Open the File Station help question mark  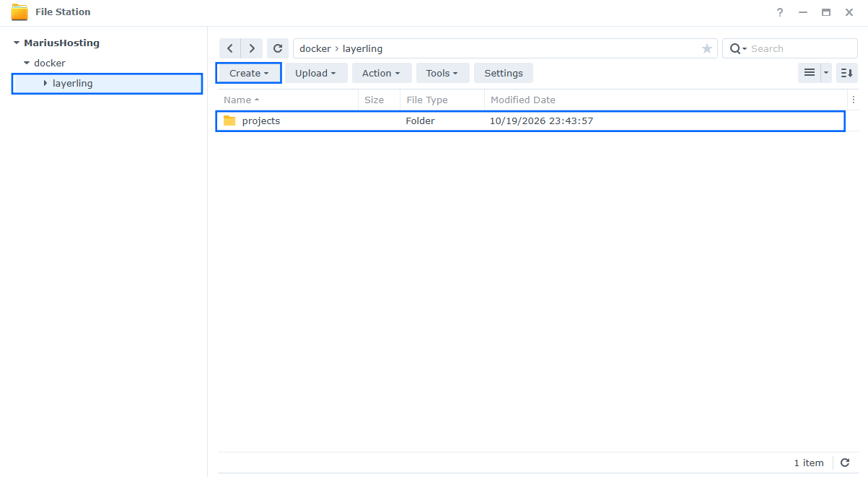click(x=780, y=12)
